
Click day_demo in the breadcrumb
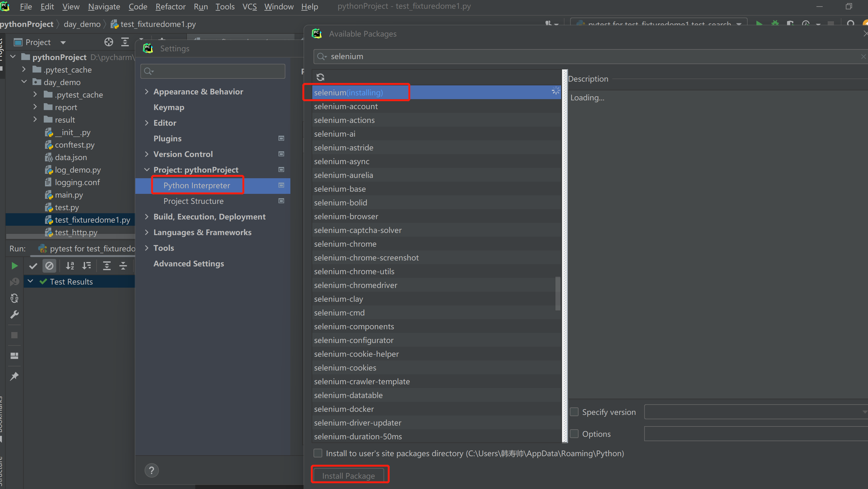82,24
